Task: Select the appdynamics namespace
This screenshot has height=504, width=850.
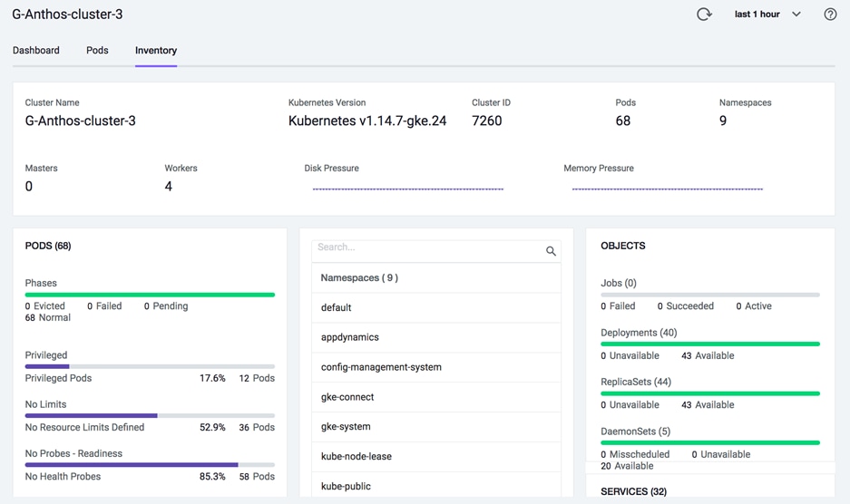Action: (435, 337)
